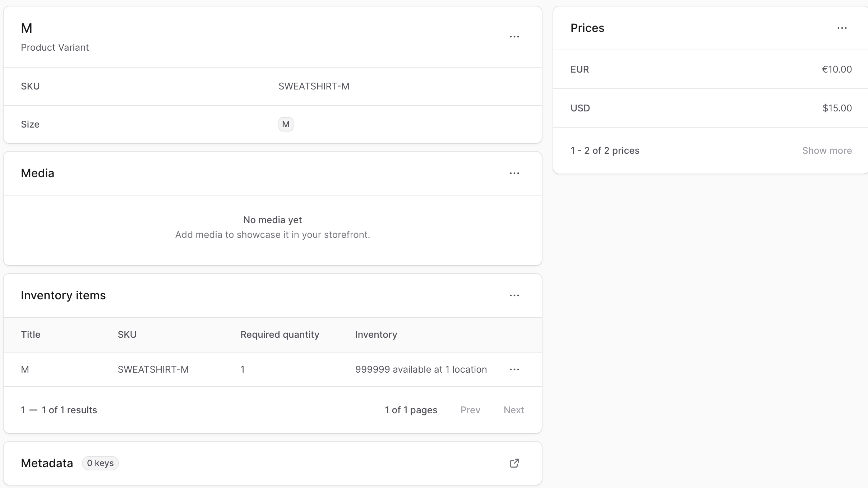The width and height of the screenshot is (868, 488).
Task: Click the Title column header
Action: pyautogui.click(x=31, y=335)
